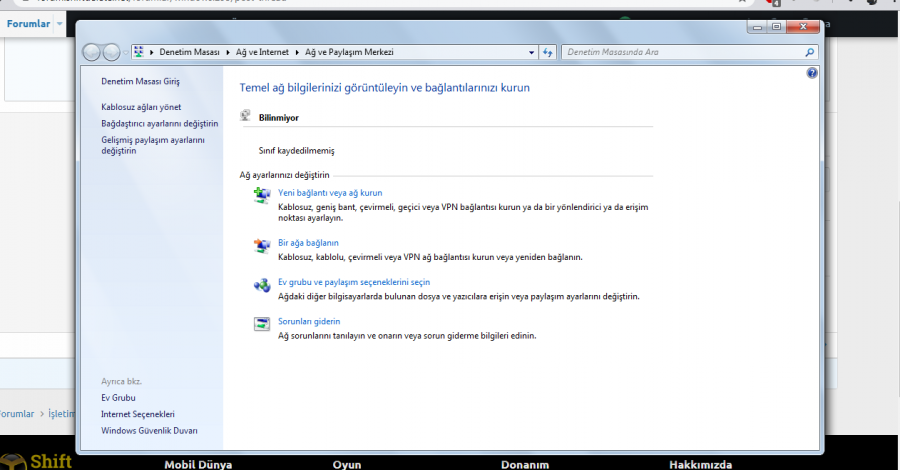
Task: Click the Sınıf kaydedilmemiş text
Action: coord(296,151)
